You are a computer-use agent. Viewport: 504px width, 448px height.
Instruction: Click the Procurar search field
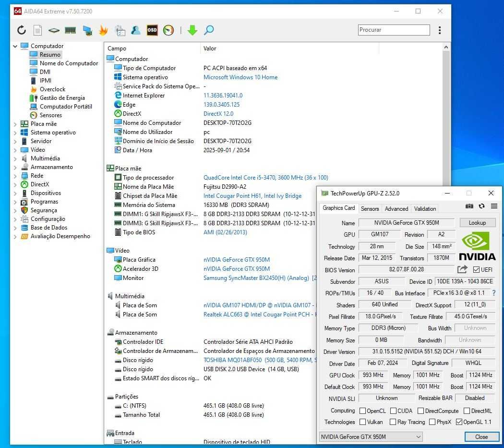[x=394, y=30]
